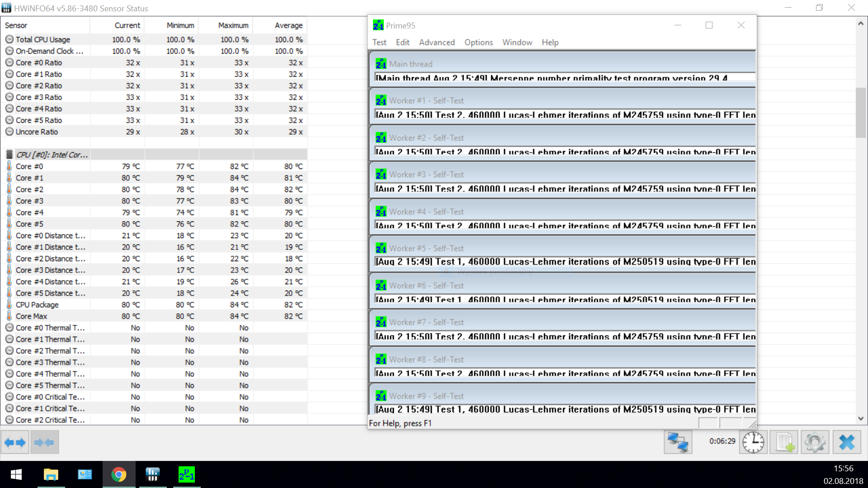Screen dimensions: 868x488
Task: Open the taskbar program with the monitor icon
Action: click(85, 474)
